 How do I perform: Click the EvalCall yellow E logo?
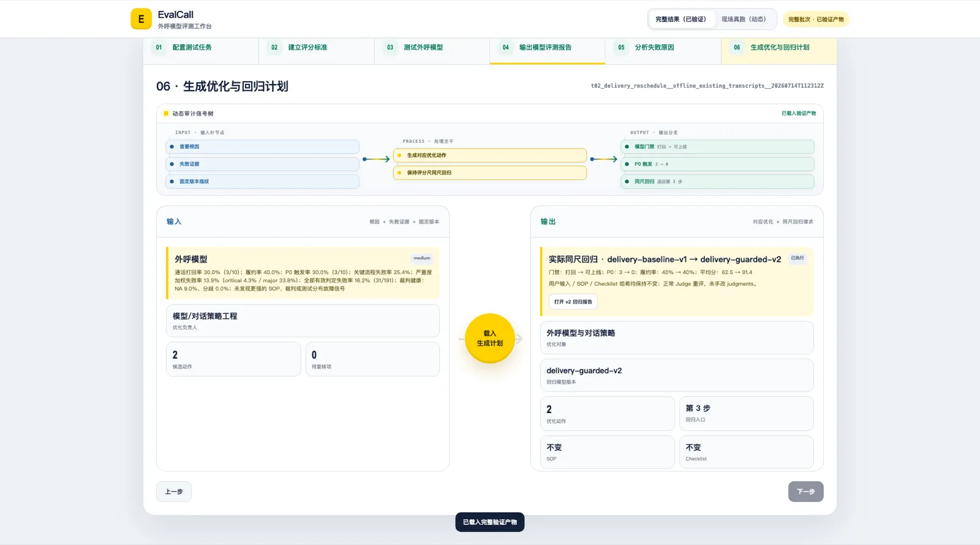141,19
